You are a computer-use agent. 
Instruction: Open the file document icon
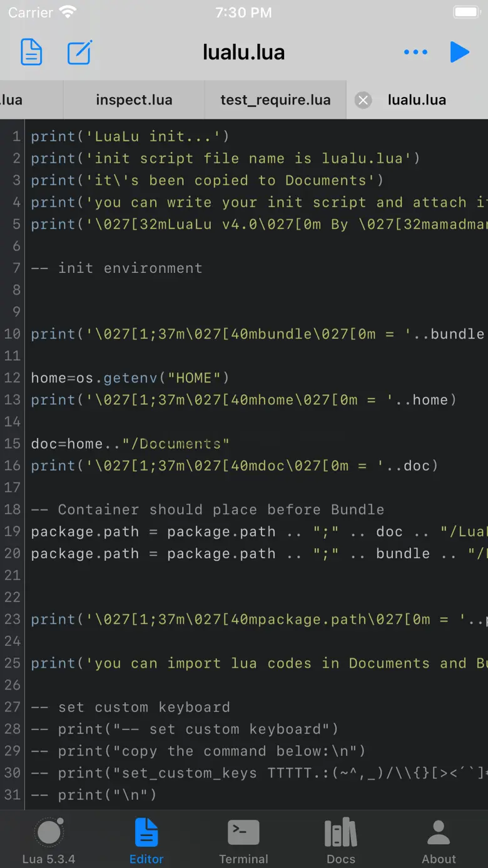31,52
